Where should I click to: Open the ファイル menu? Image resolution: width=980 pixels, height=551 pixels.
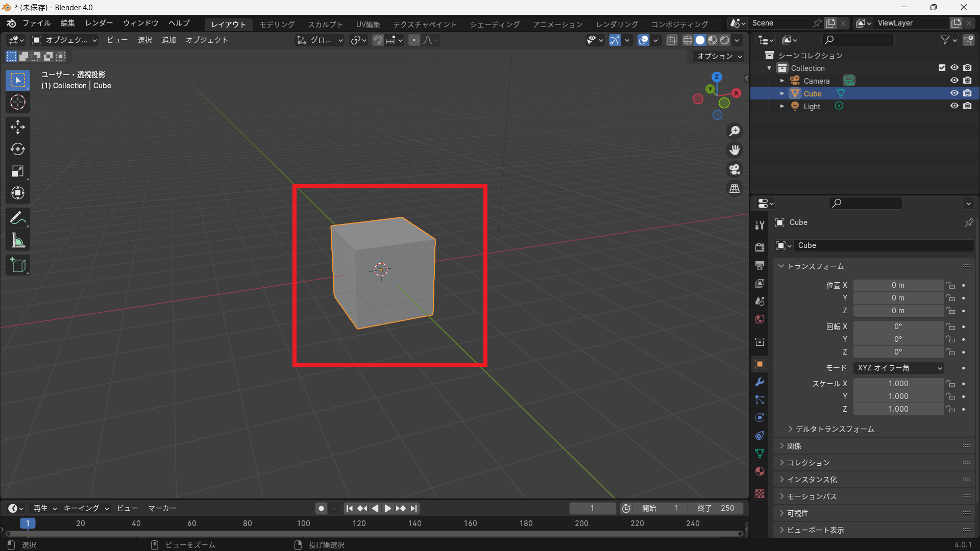tap(36, 23)
